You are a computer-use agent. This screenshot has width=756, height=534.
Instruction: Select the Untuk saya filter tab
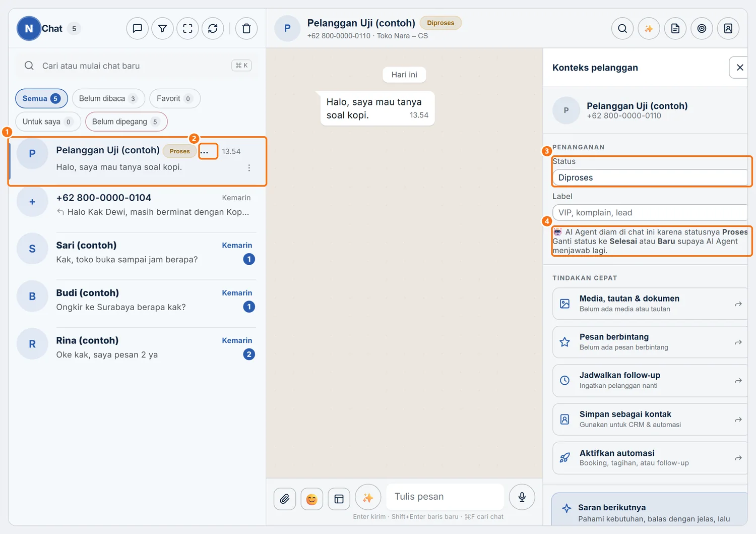click(x=48, y=122)
